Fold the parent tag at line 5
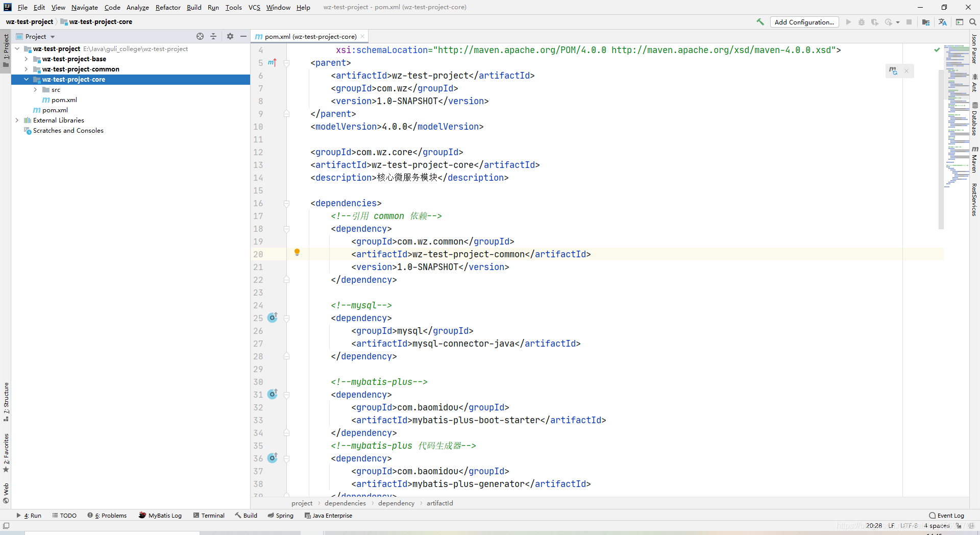 (x=287, y=63)
